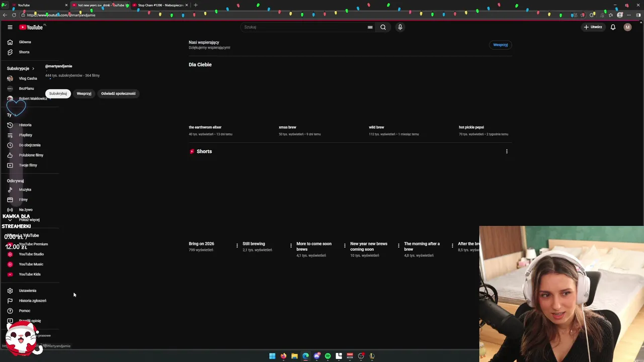The width and height of the screenshot is (644, 362).
Task: Open File Explorer from the taskbar
Action: point(294,356)
